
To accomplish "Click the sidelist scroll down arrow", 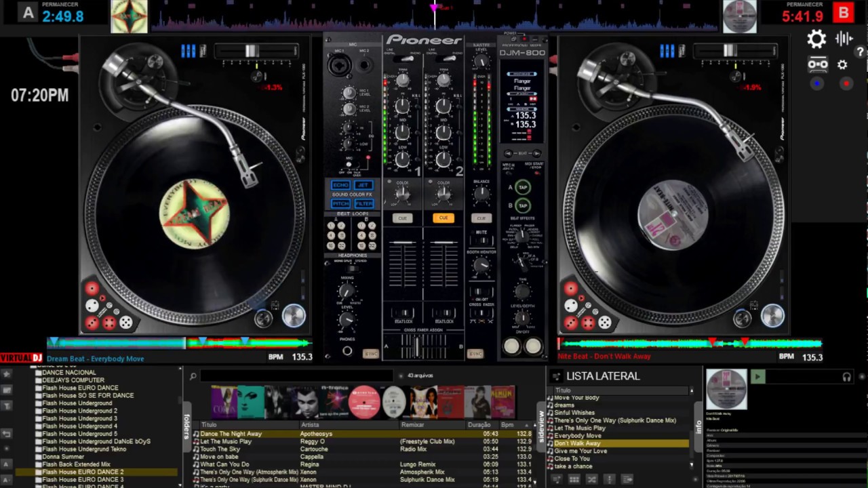I will click(692, 466).
